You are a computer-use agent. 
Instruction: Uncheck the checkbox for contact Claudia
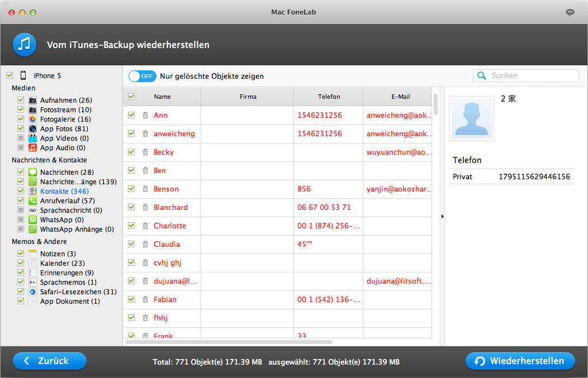coord(131,244)
